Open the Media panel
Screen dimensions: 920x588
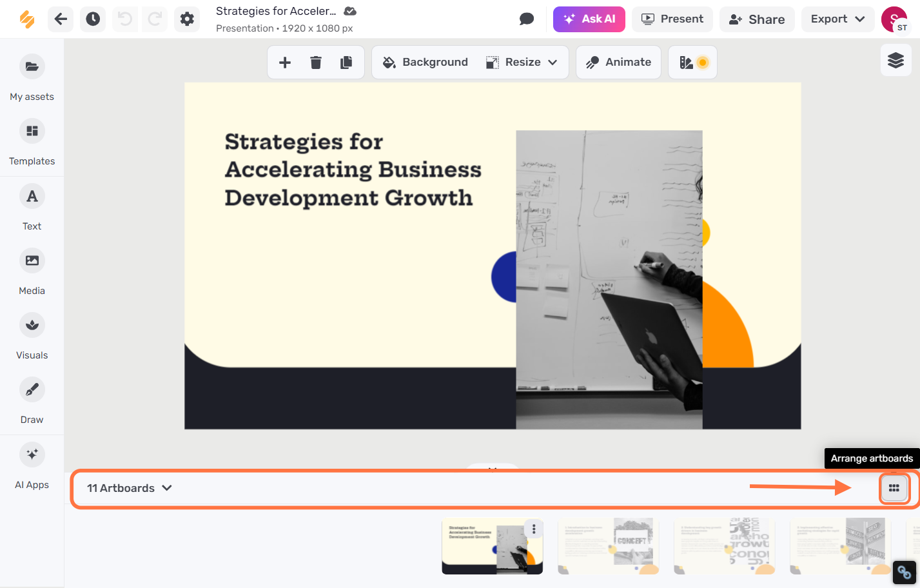(x=32, y=271)
